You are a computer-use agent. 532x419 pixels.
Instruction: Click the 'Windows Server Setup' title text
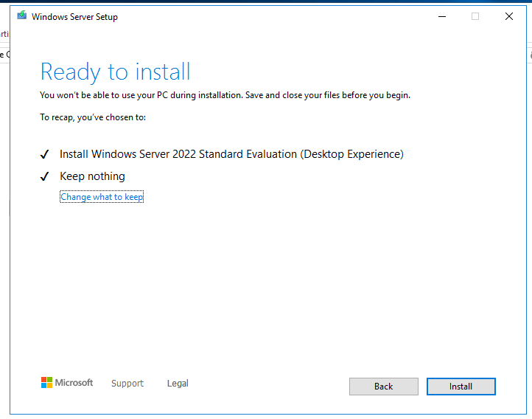pyautogui.click(x=74, y=17)
